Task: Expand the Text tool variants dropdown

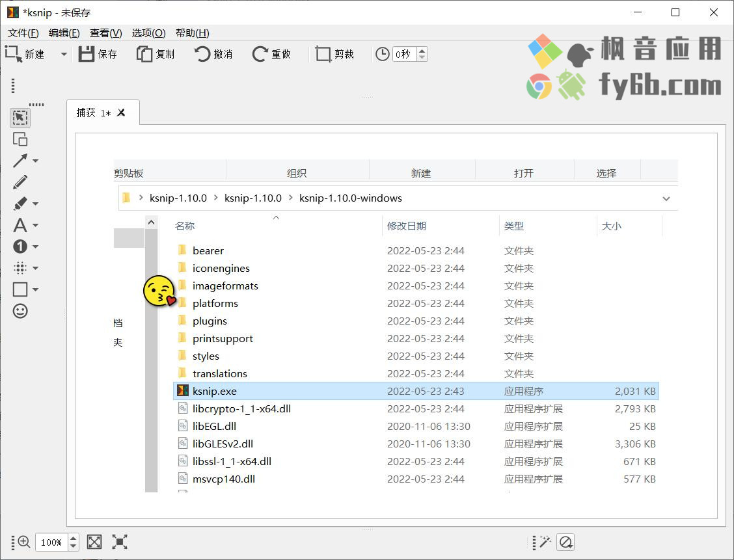Action: pyautogui.click(x=36, y=225)
